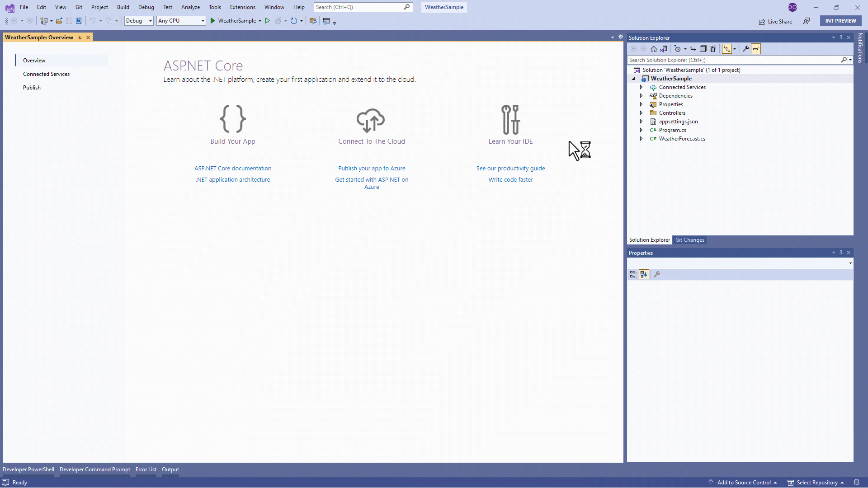
Task: Toggle the highlighted nested-files tree view button
Action: coord(727,49)
